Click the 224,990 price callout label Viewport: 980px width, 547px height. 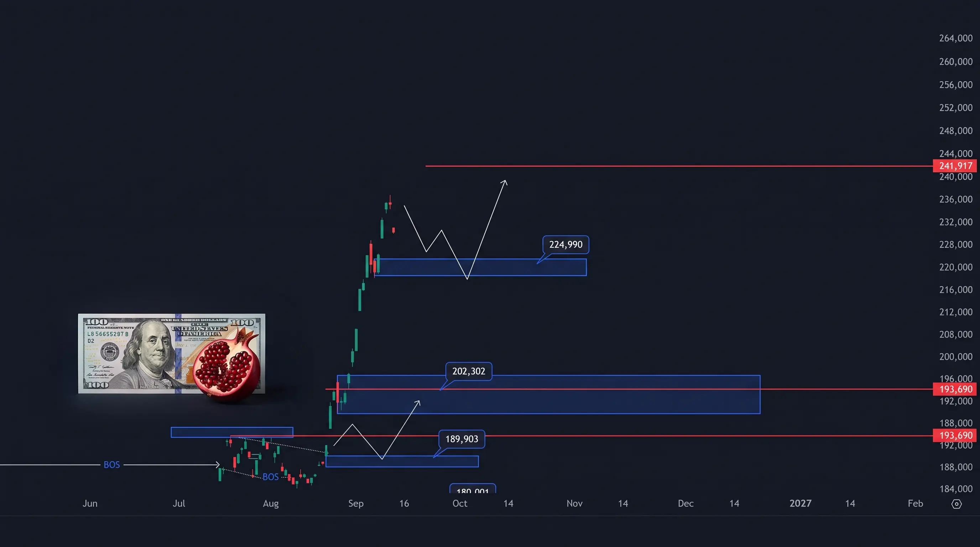566,245
